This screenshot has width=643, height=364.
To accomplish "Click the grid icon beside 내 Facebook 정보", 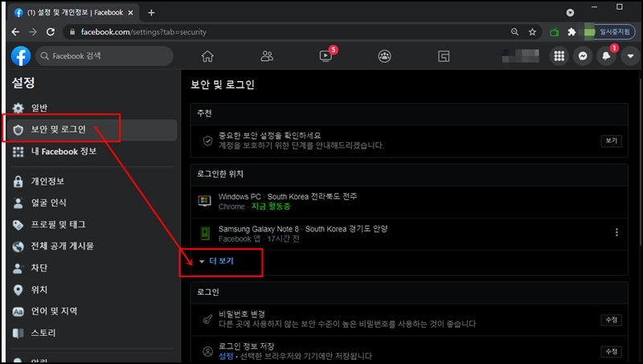I will click(18, 152).
